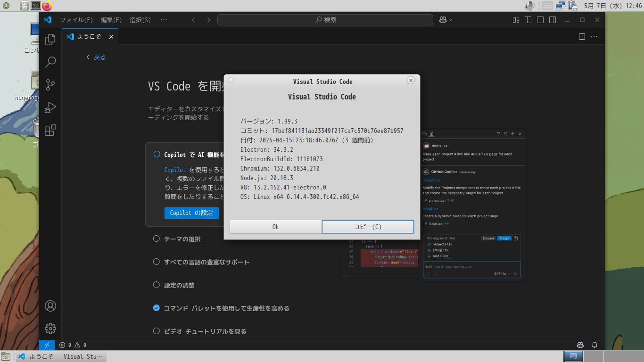This screenshot has width=644, height=362.
Task: Open the volume control in the system tray
Action: click(x=529, y=6)
